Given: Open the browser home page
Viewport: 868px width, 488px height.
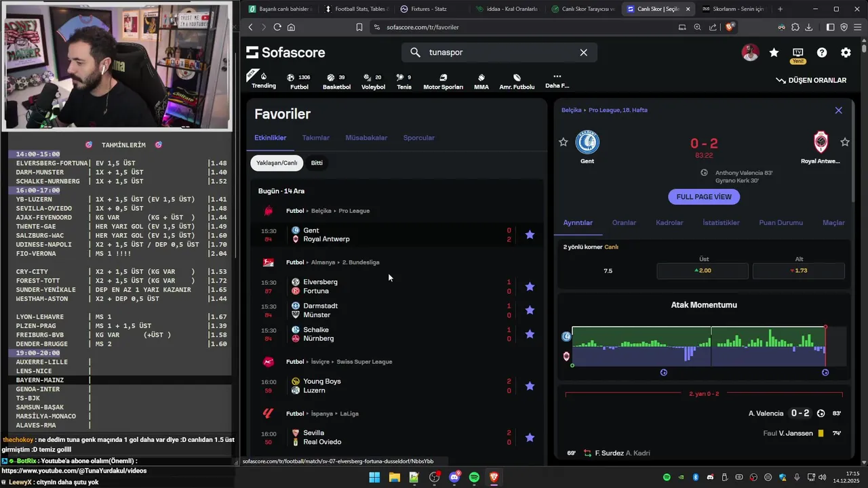Looking at the screenshot, I should (291, 27).
